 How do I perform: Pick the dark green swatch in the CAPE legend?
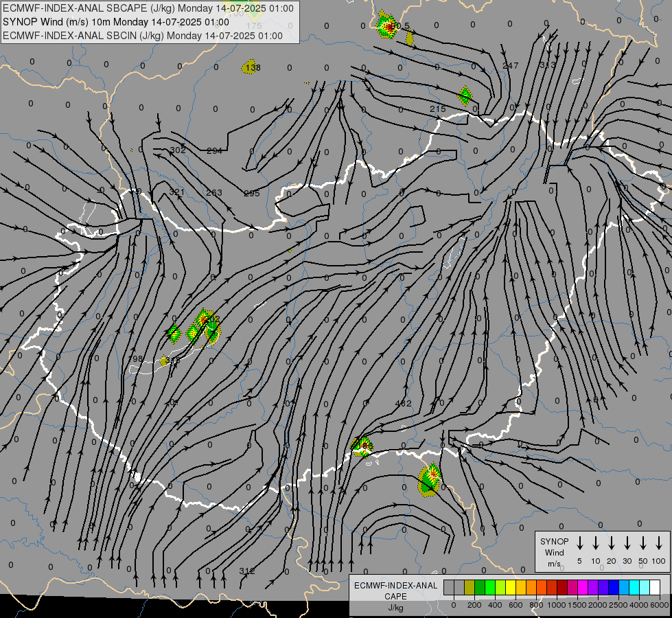pyautogui.click(x=480, y=588)
